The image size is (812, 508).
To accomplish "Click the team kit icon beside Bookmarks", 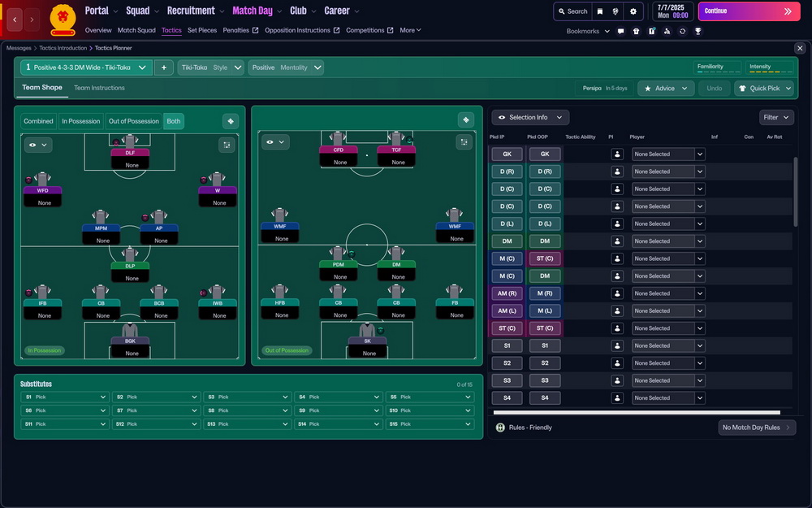I will (x=637, y=30).
